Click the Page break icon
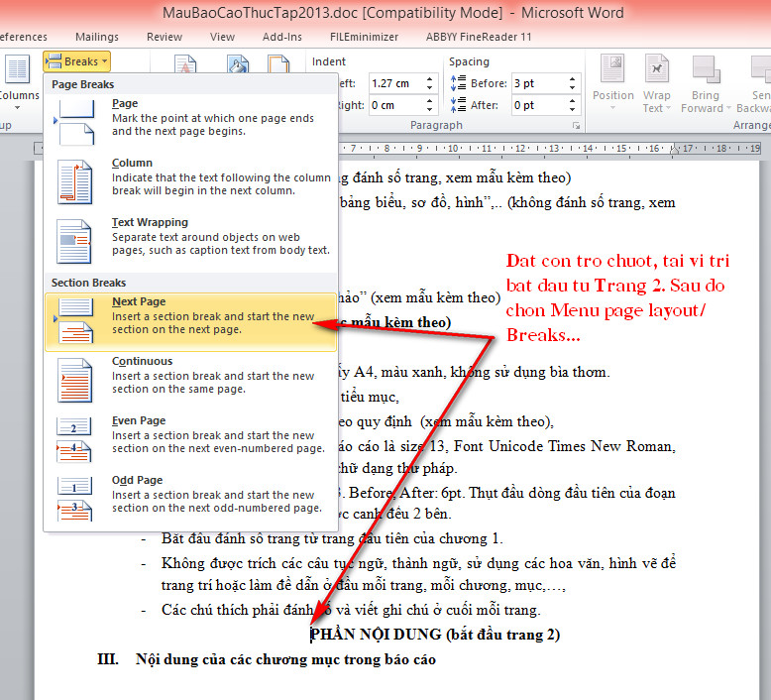Screen dimensions: 771x700 pos(74,122)
